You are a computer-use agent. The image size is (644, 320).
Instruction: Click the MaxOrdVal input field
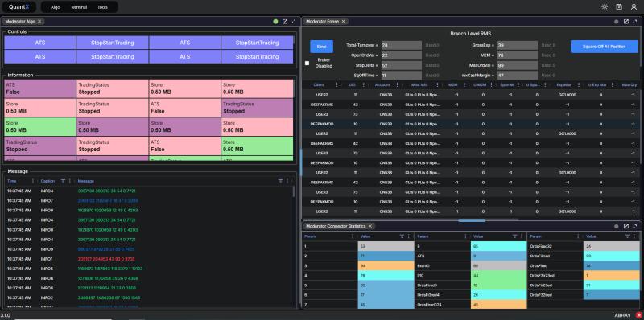(x=517, y=65)
